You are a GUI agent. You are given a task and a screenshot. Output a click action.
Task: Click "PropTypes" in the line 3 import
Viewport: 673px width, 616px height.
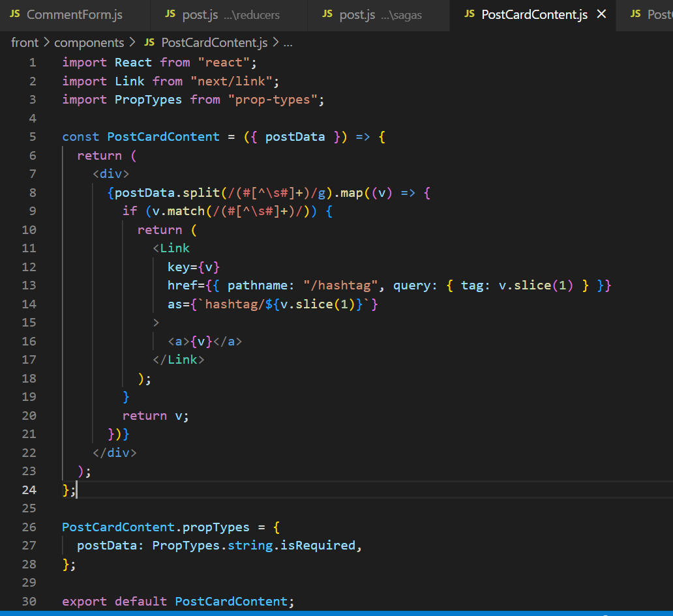point(149,100)
